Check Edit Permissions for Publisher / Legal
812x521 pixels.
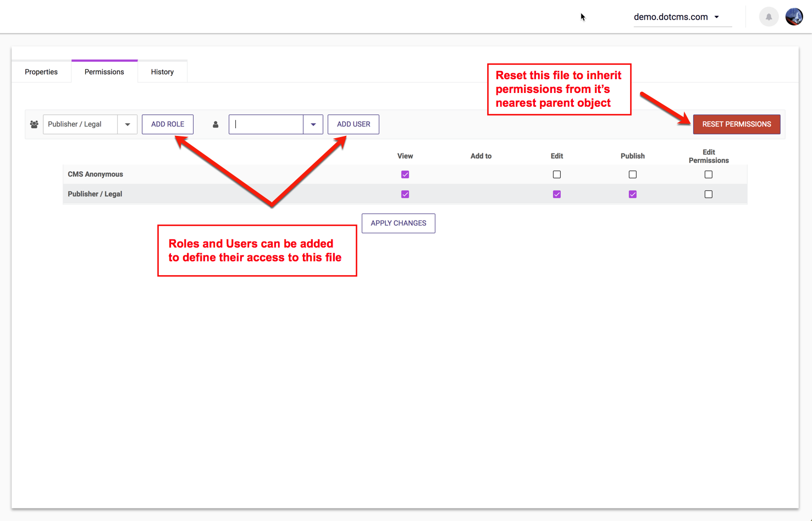point(709,194)
